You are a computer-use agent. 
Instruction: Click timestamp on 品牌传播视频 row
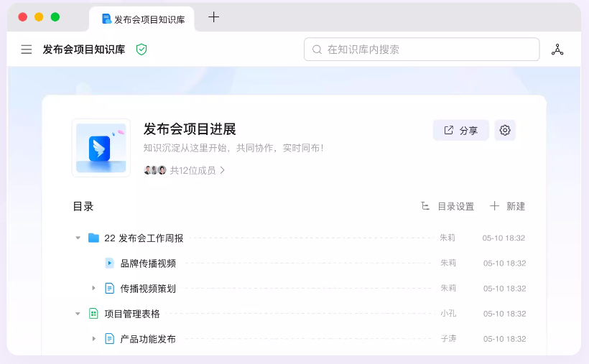[x=504, y=263]
